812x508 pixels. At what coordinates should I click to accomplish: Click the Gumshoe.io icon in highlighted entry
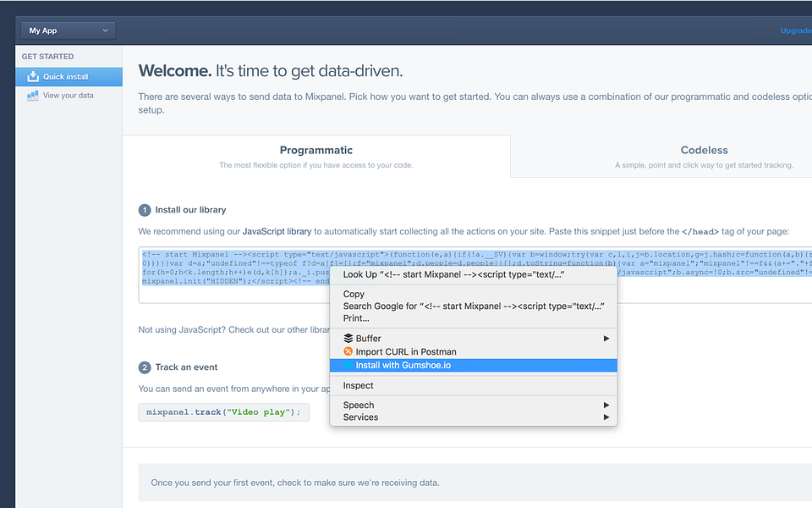click(x=348, y=365)
